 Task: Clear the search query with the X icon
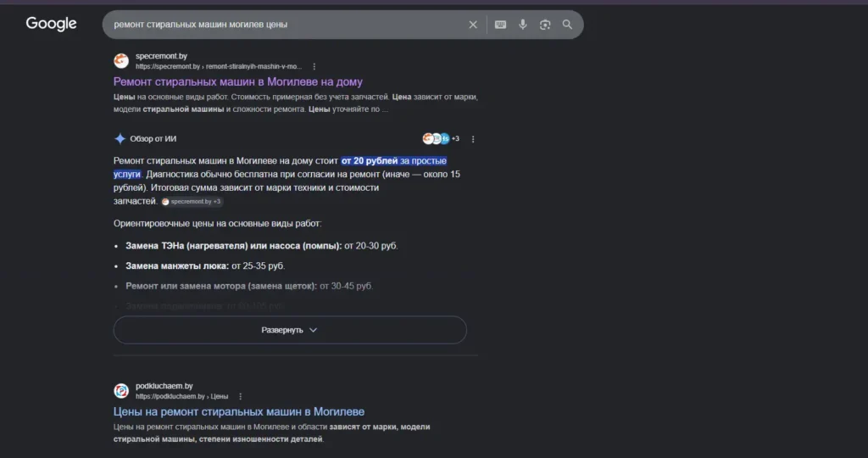(473, 25)
